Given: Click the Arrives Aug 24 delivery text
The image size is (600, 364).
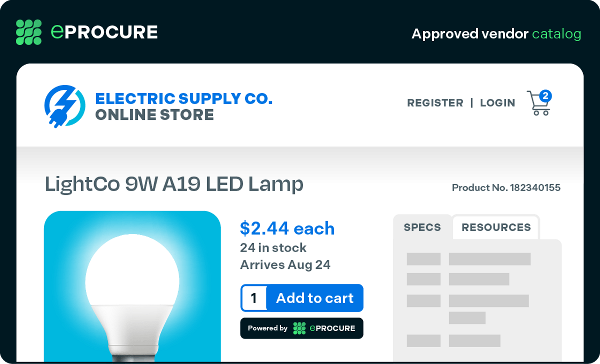Looking at the screenshot, I should click(x=285, y=265).
